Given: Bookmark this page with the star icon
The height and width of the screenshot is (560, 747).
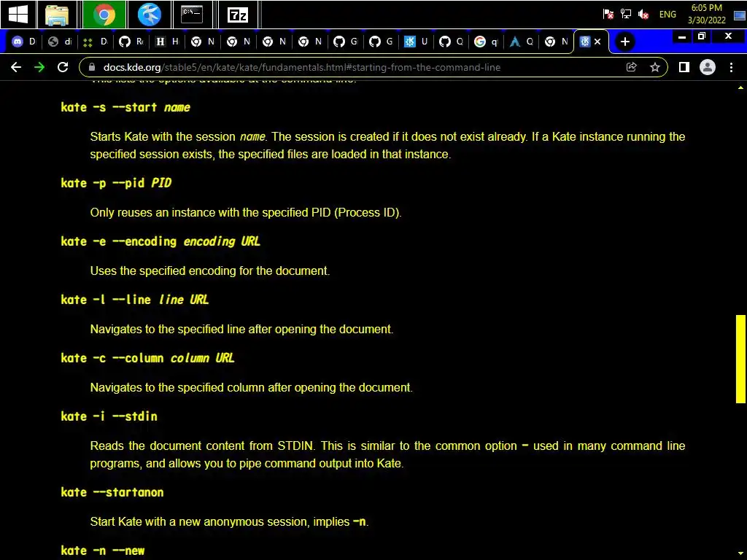Looking at the screenshot, I should click(x=655, y=67).
